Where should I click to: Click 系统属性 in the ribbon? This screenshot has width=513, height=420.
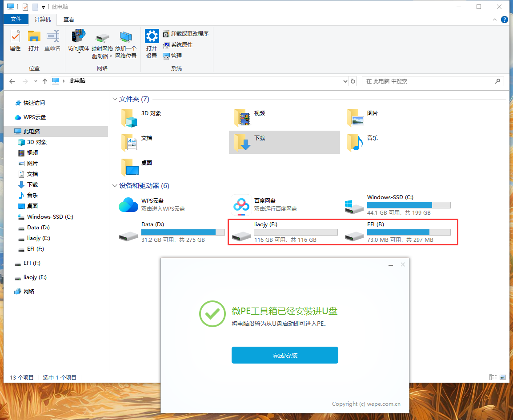point(178,45)
